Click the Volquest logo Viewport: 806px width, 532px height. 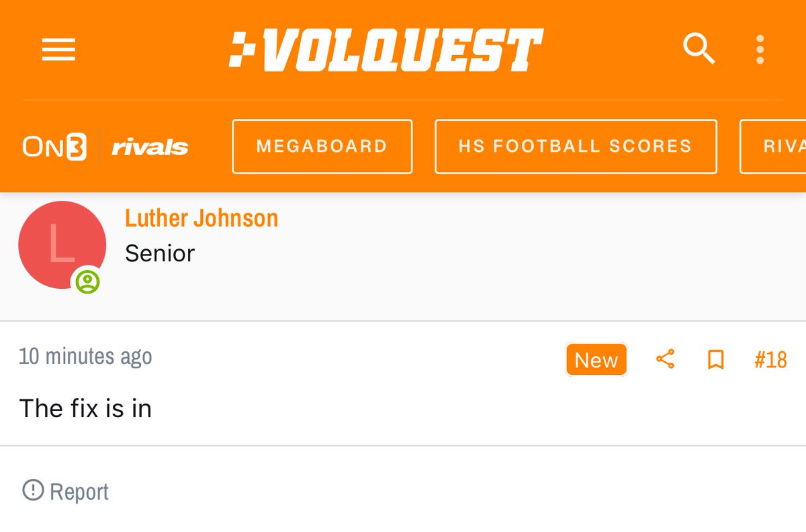[x=386, y=50]
